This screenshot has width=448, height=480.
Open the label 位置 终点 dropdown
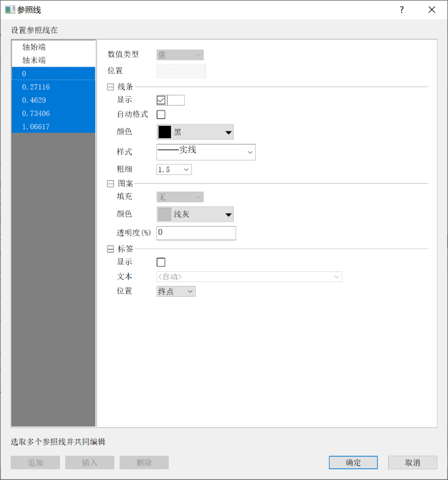click(x=176, y=291)
